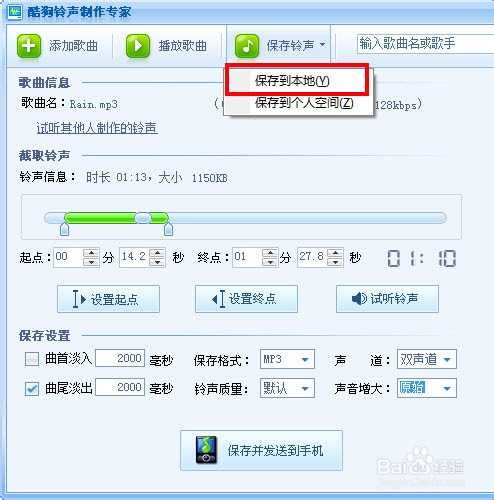Click the phone icon on send-to-phone button
Viewport: 494px width, 500px height.
(206, 450)
